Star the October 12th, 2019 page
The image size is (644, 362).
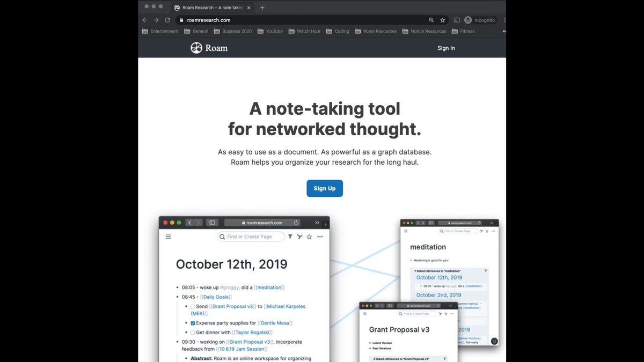click(309, 237)
